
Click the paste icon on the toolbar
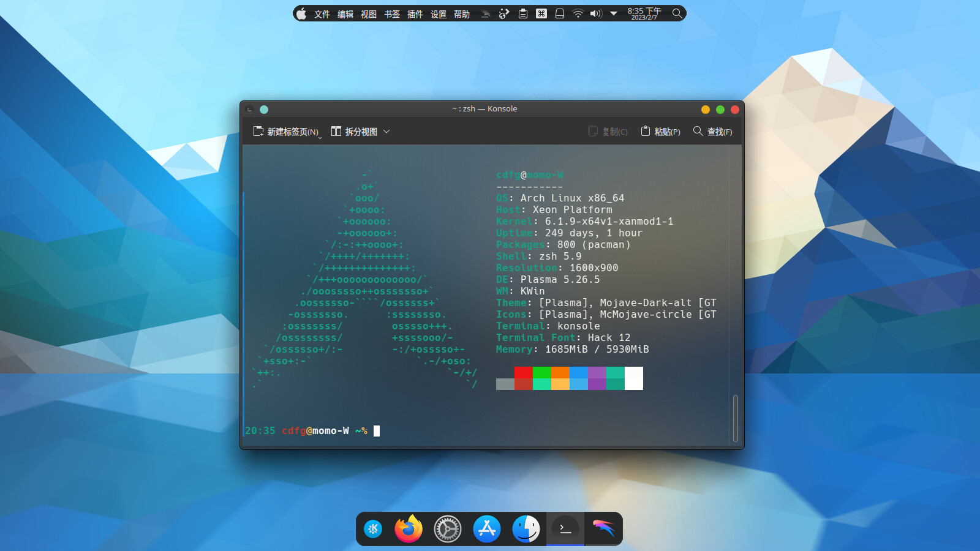646,131
